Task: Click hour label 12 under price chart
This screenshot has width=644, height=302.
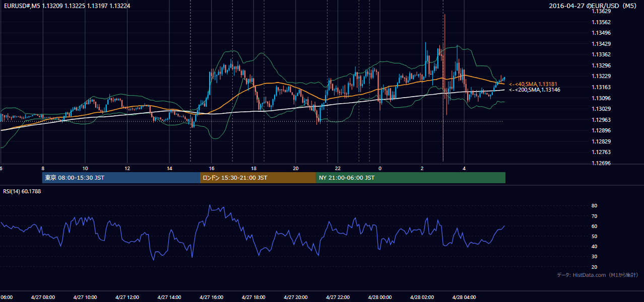Action: (x=127, y=168)
